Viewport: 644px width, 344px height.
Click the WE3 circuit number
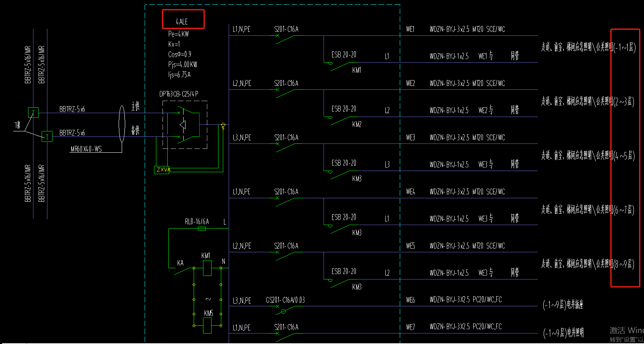click(x=410, y=138)
